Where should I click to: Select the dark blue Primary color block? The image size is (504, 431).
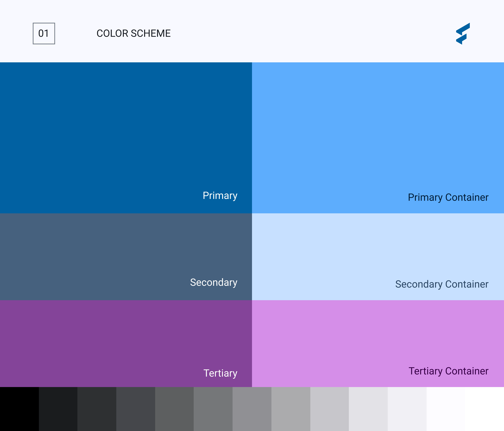pyautogui.click(x=126, y=138)
